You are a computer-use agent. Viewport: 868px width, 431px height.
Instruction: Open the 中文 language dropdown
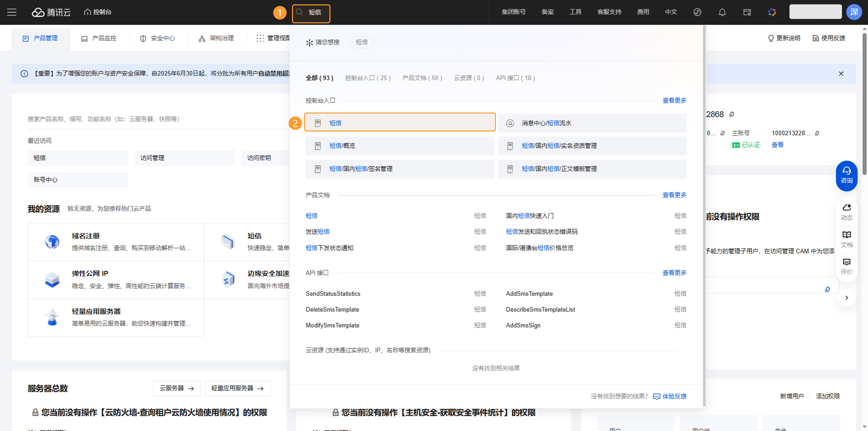671,12
